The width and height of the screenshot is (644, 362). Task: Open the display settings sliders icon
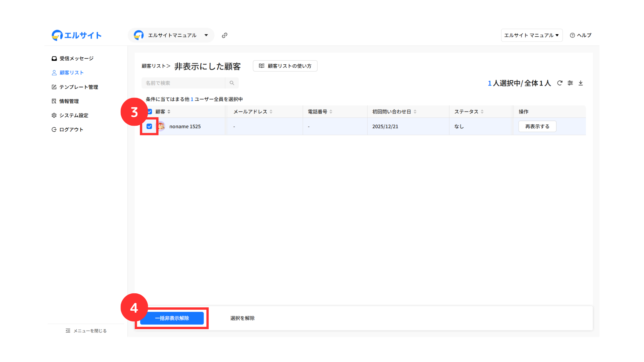570,83
